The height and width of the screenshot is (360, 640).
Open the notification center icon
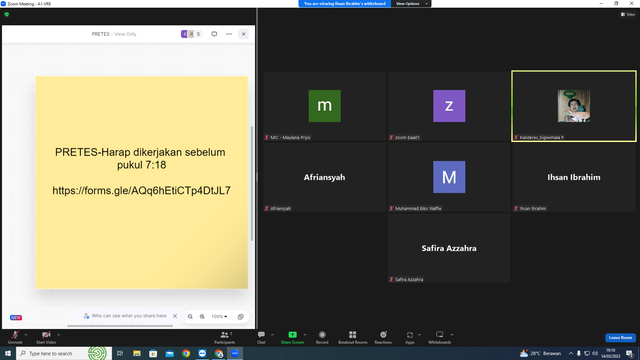[629, 353]
